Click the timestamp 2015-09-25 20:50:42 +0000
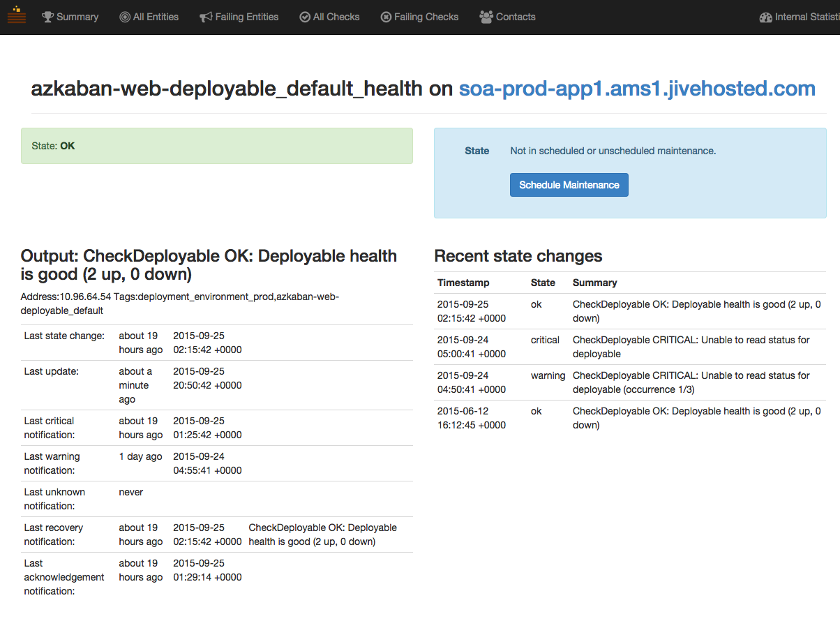This screenshot has height=628, width=840. (x=207, y=378)
